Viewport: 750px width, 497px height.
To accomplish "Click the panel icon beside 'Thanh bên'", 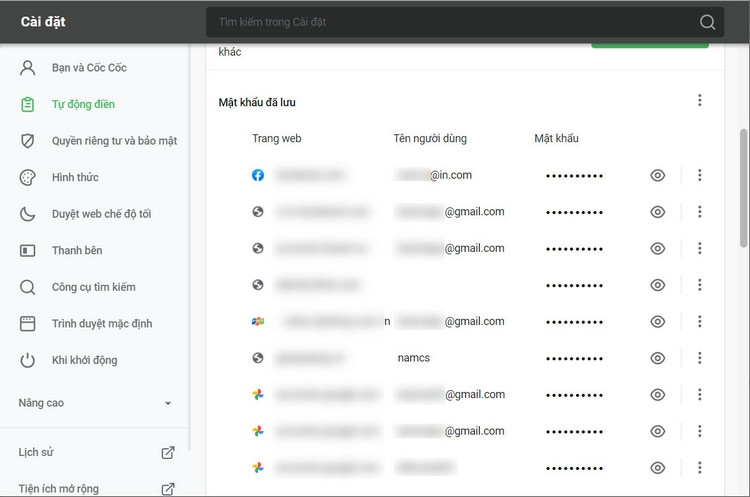I will point(28,251).
